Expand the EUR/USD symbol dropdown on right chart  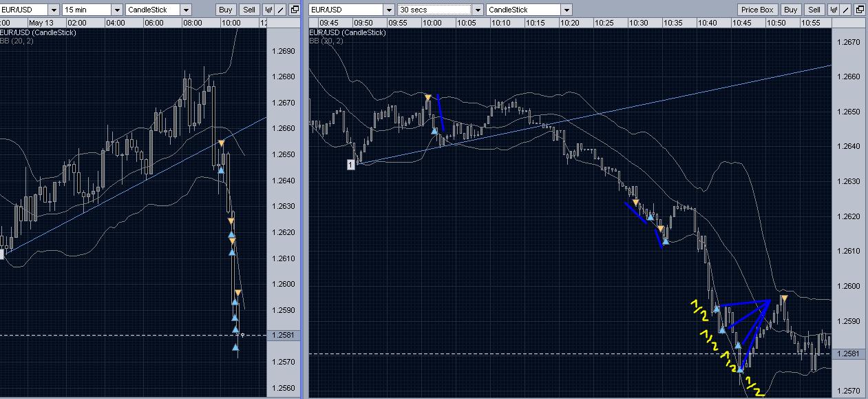click(389, 10)
